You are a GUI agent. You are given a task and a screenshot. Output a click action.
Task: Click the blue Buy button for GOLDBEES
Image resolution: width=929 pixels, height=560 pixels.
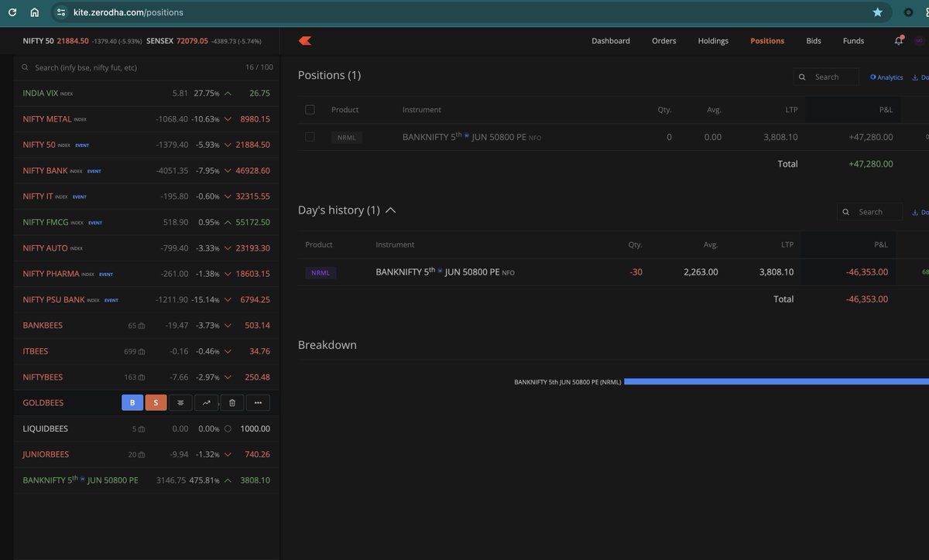point(132,402)
